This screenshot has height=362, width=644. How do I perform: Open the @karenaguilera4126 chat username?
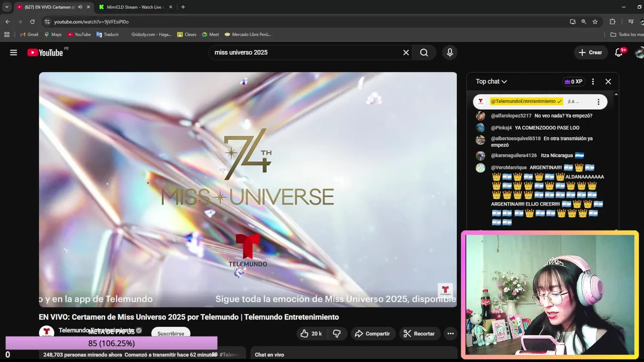coord(514,155)
